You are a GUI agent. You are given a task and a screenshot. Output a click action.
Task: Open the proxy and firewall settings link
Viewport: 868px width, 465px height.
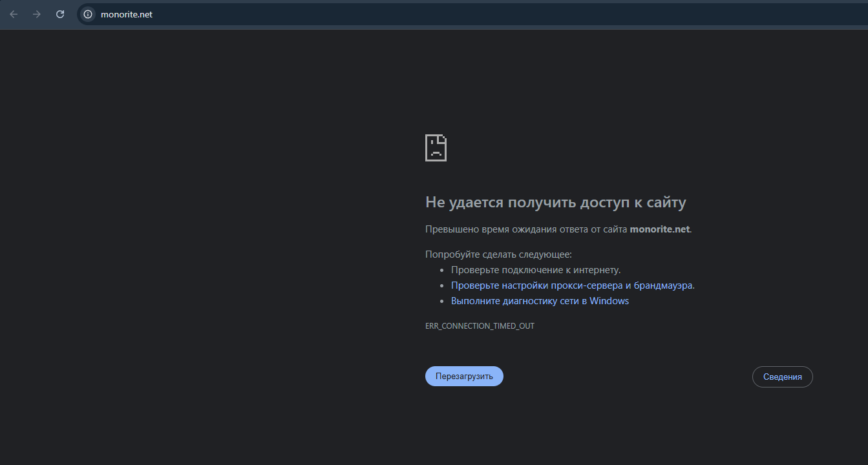tap(571, 285)
